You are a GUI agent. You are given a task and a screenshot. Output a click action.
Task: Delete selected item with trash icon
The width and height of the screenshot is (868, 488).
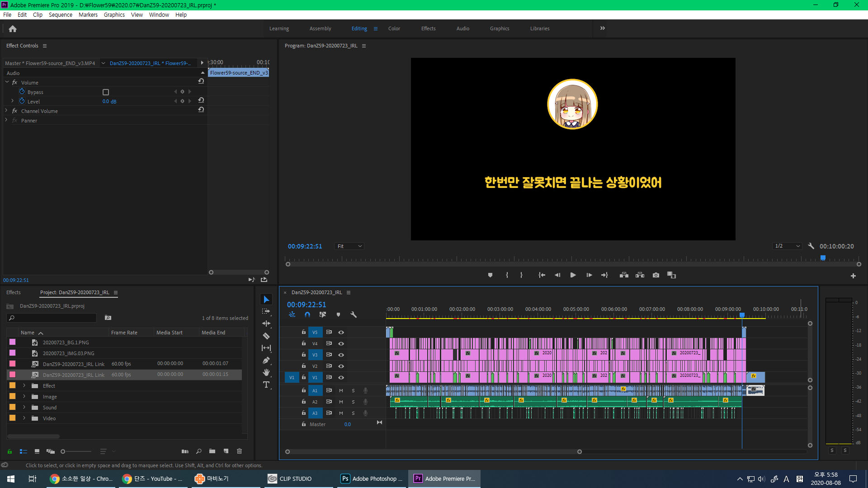point(240,451)
